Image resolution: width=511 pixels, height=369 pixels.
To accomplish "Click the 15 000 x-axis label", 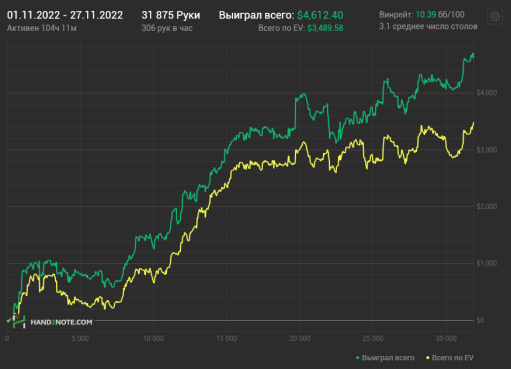I will (x=227, y=339).
